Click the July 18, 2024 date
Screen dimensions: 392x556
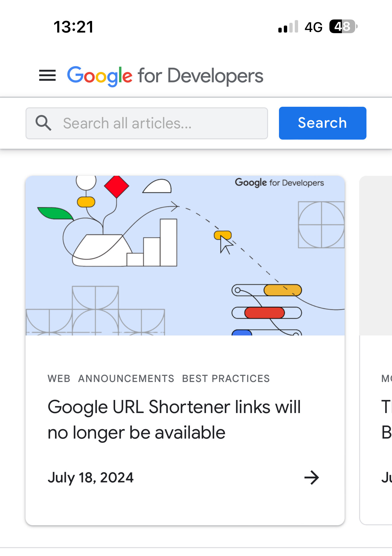91,478
